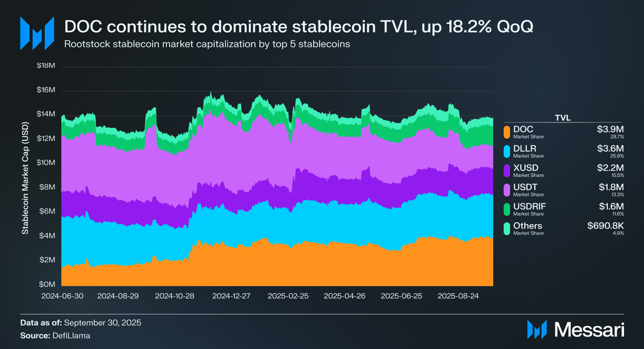Select the cyan DLLR legend swatch

[507, 151]
